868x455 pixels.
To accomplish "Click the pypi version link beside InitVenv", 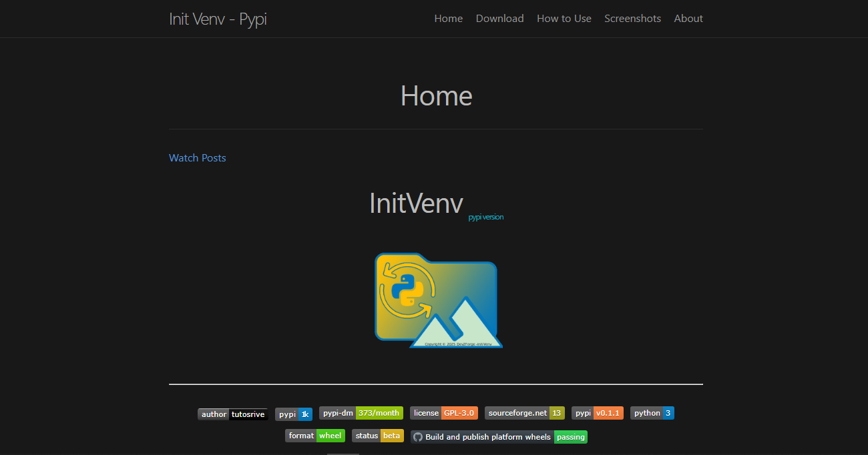I will [486, 217].
